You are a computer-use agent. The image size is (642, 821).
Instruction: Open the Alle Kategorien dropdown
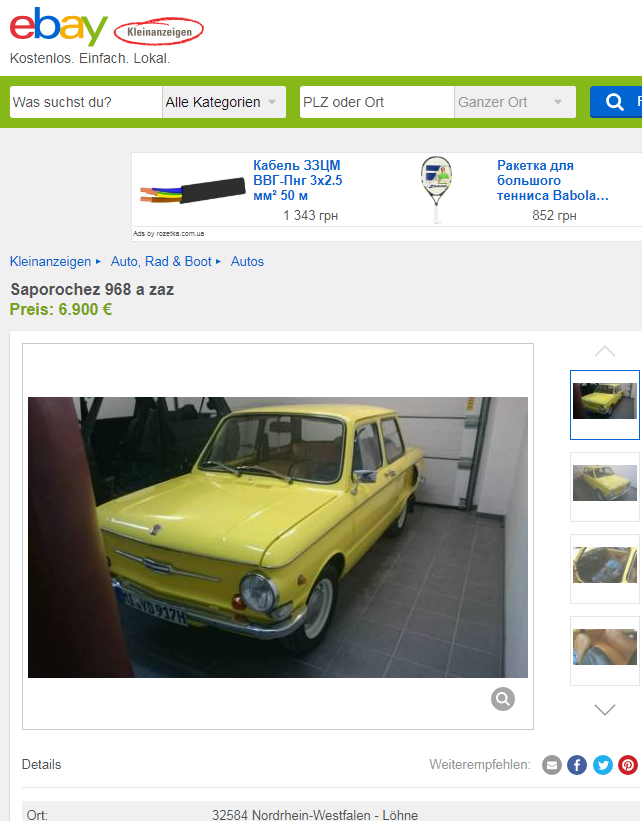(x=224, y=102)
